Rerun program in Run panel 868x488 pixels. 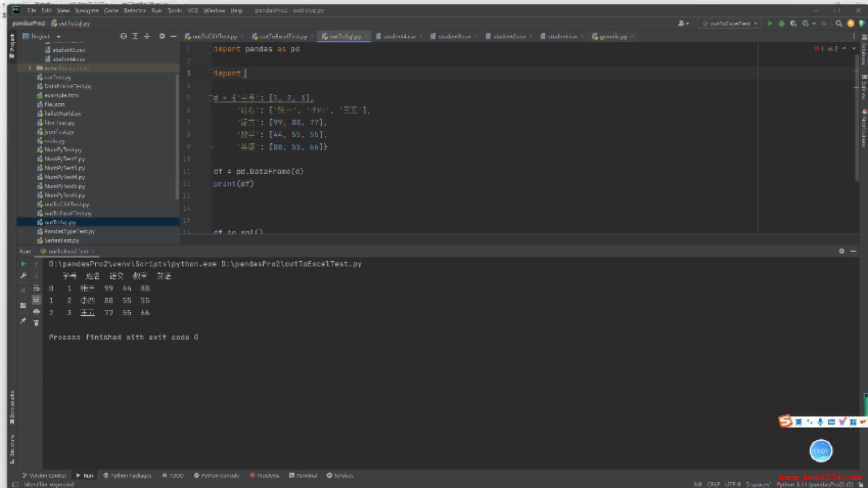tap(23, 264)
